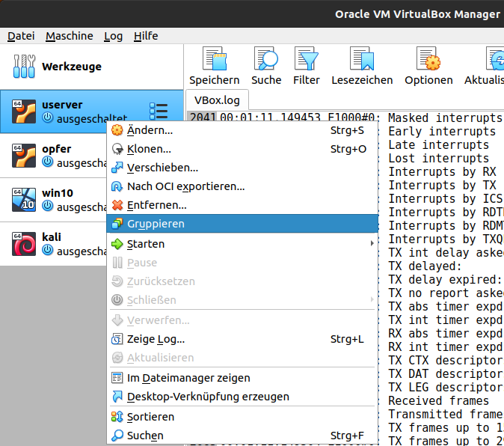Click the 'TX LEG descriptor' log line
Screen dimensions: 504x446
pyautogui.click(x=446, y=387)
